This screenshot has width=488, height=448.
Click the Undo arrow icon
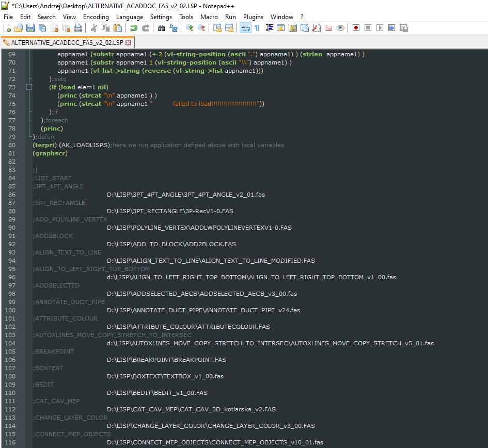[x=134, y=28]
